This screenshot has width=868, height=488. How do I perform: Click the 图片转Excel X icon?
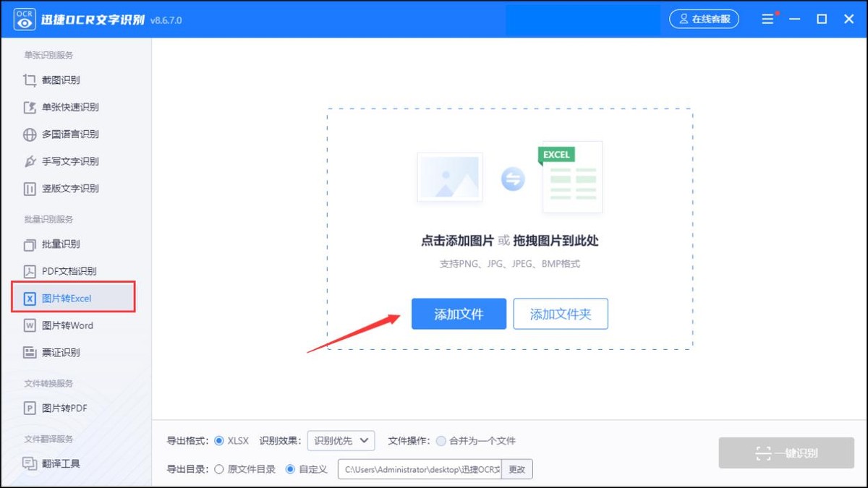click(30, 299)
